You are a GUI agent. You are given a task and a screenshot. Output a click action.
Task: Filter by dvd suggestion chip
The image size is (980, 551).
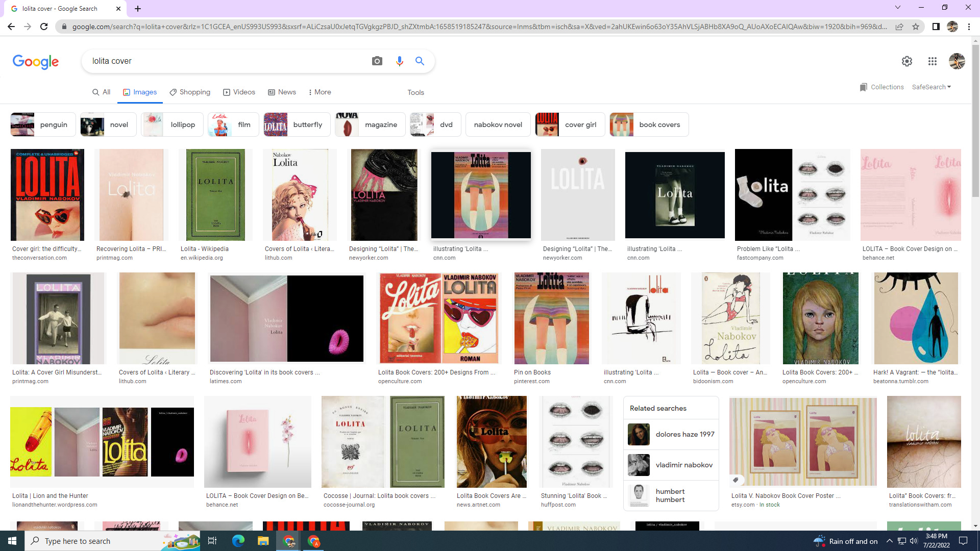pos(435,124)
